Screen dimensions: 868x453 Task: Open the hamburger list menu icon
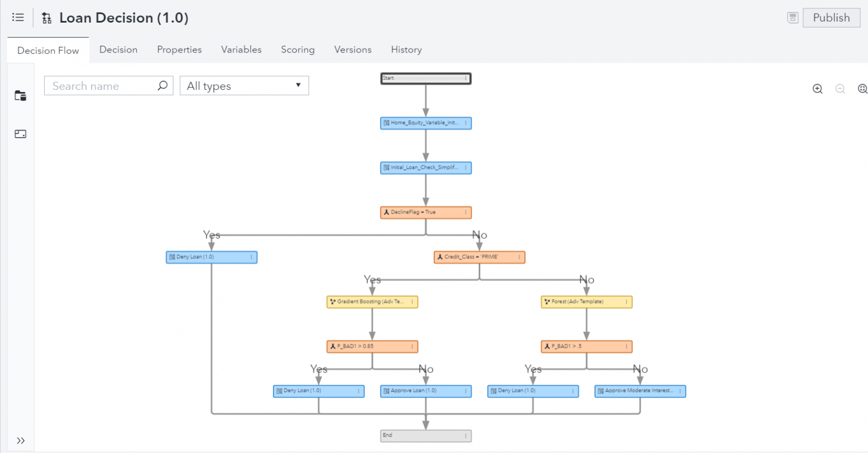pyautogui.click(x=18, y=18)
